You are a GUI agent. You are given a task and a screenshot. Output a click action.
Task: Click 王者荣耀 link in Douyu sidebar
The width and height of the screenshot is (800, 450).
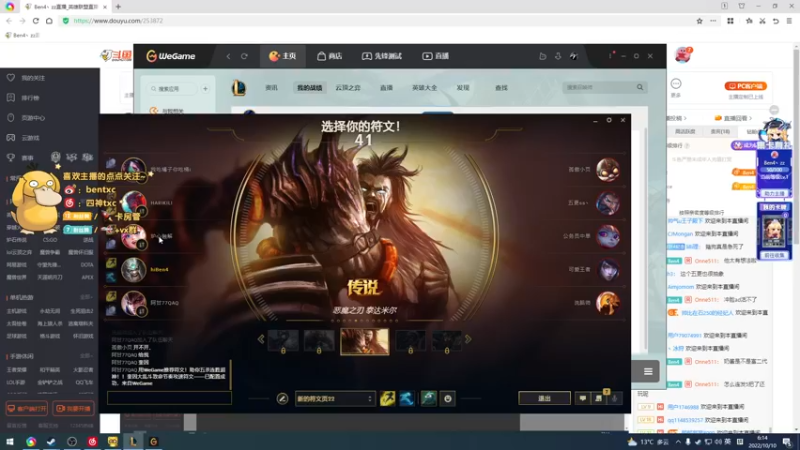pyautogui.click(x=16, y=369)
